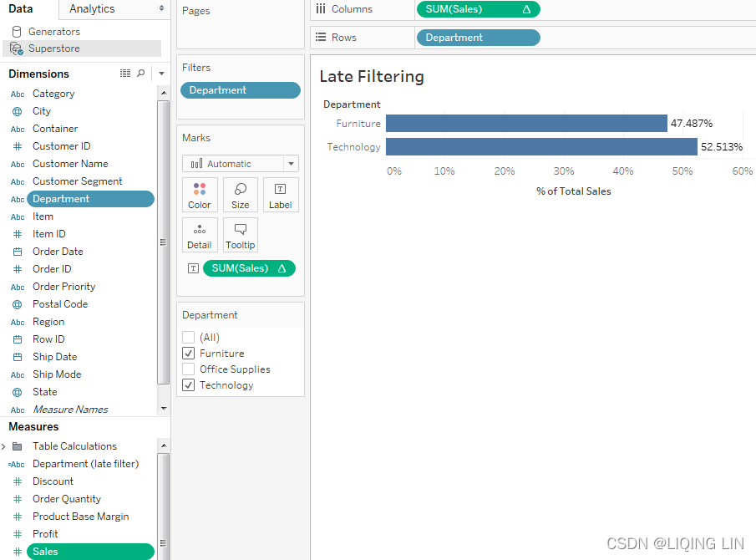
Task: Select the Department pill on Rows shelf
Action: pos(479,38)
